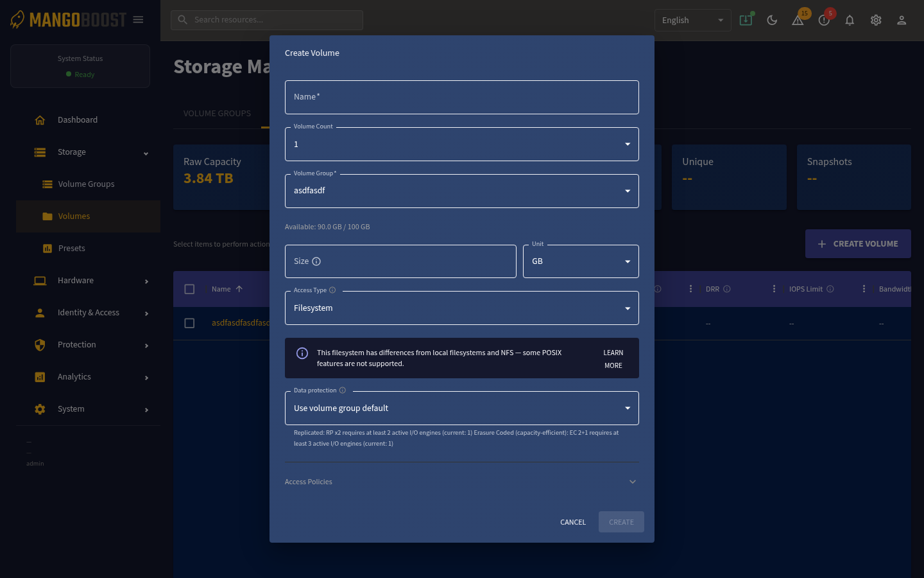
Task: Expand the Hardware sidebar section
Action: click(x=146, y=281)
